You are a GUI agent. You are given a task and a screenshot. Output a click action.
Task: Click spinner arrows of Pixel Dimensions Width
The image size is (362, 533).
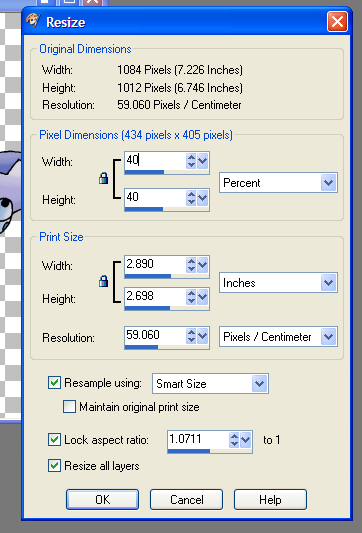[191, 160]
